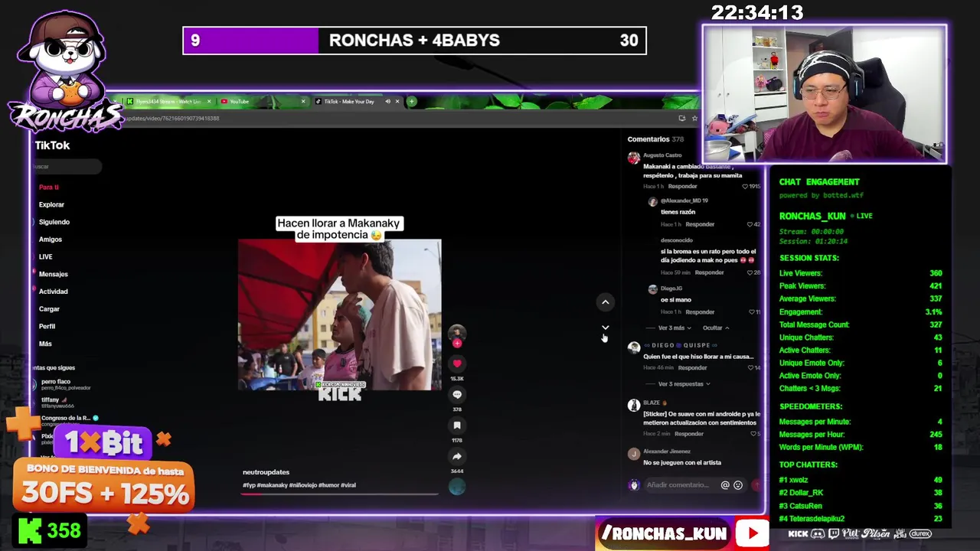
Task: Open the spinning sound disc icon below the share count
Action: click(457, 487)
